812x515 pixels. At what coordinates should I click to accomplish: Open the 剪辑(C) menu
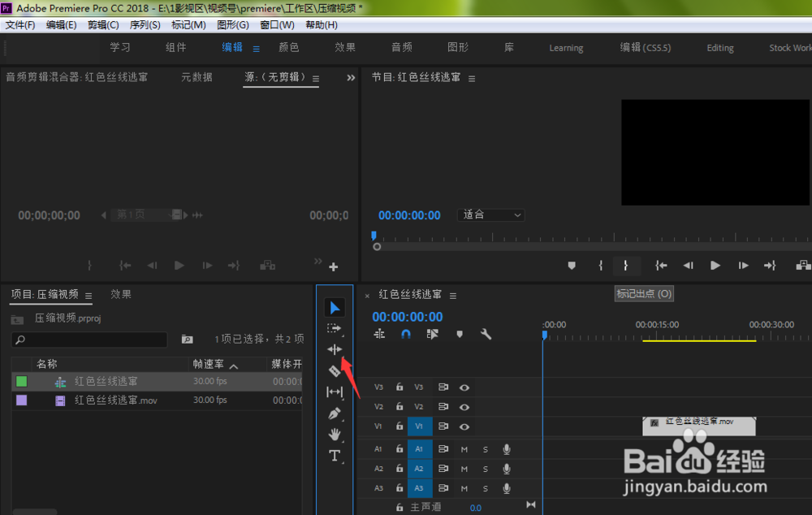tap(103, 25)
